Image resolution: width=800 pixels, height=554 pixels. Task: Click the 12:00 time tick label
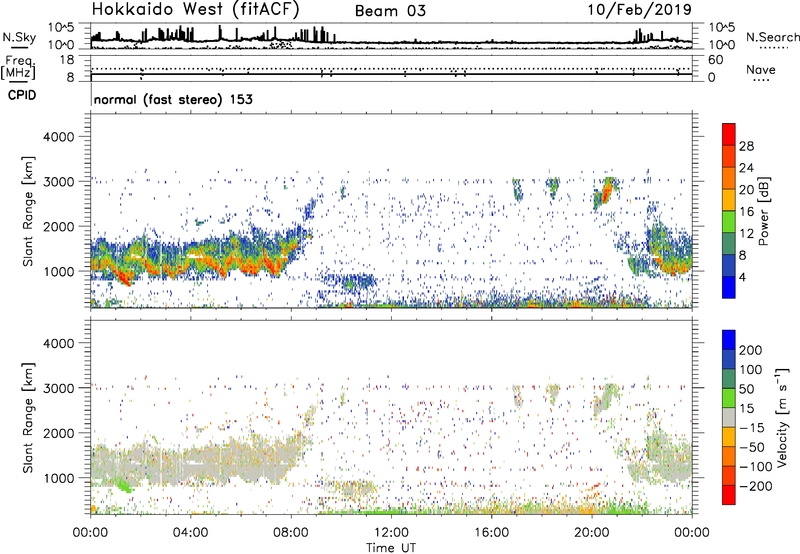pyautogui.click(x=391, y=533)
